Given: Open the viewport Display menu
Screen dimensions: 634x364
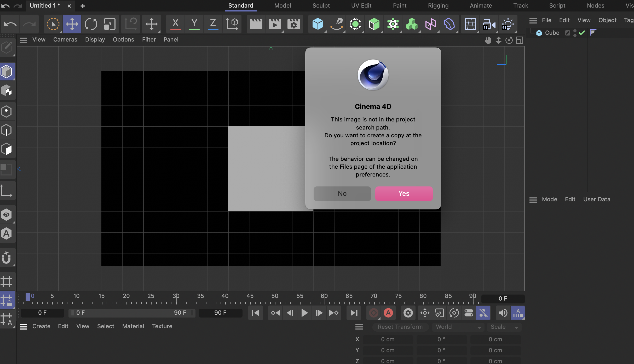Looking at the screenshot, I should click(95, 40).
